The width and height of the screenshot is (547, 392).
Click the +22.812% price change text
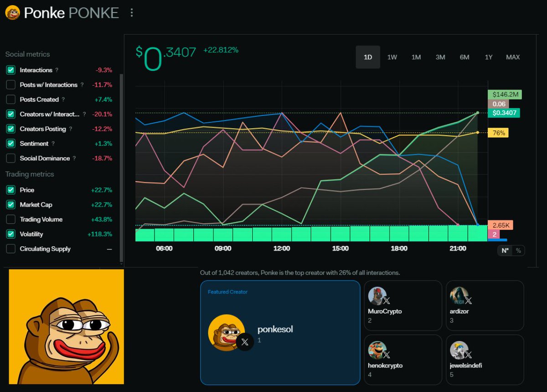[221, 50]
